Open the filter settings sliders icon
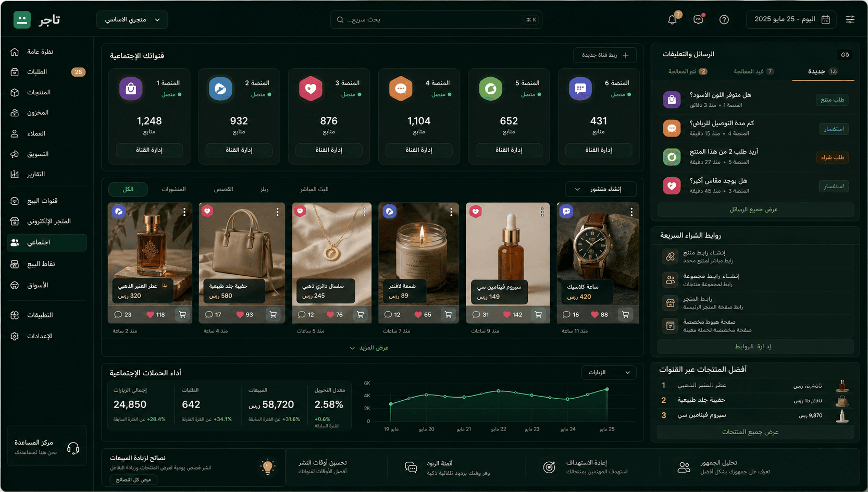The image size is (868, 492). click(850, 19)
